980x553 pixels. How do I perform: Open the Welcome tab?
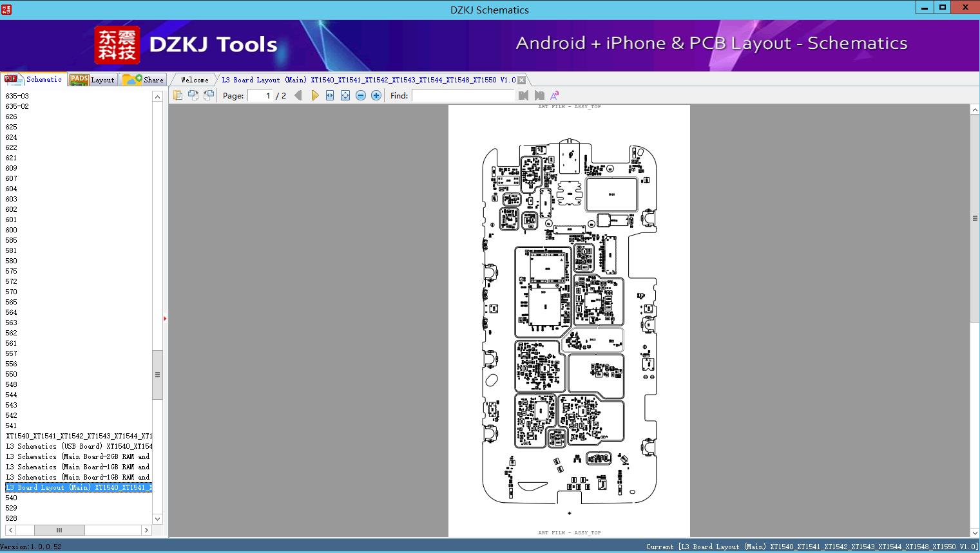195,80
